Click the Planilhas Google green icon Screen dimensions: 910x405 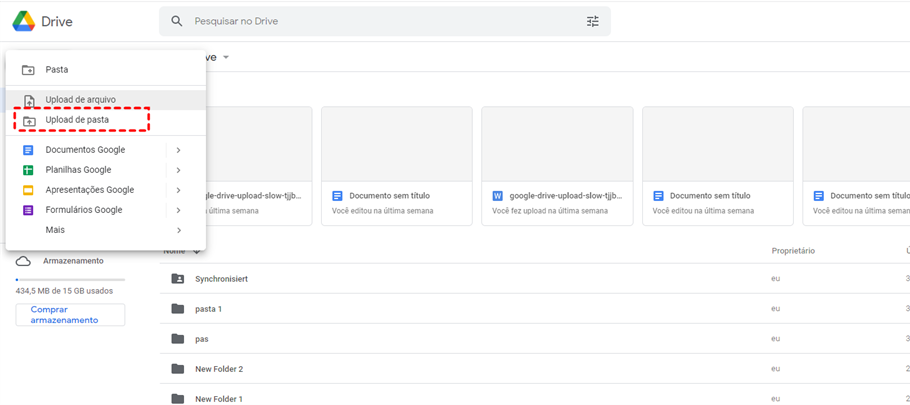tap(29, 170)
